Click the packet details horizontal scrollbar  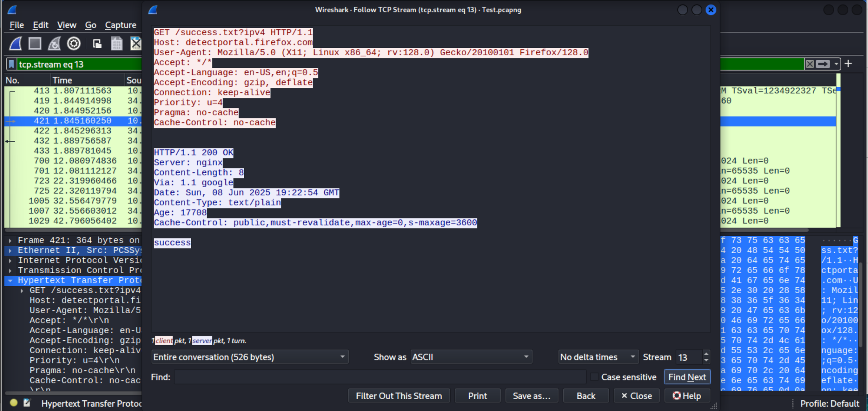pyautogui.click(x=73, y=393)
